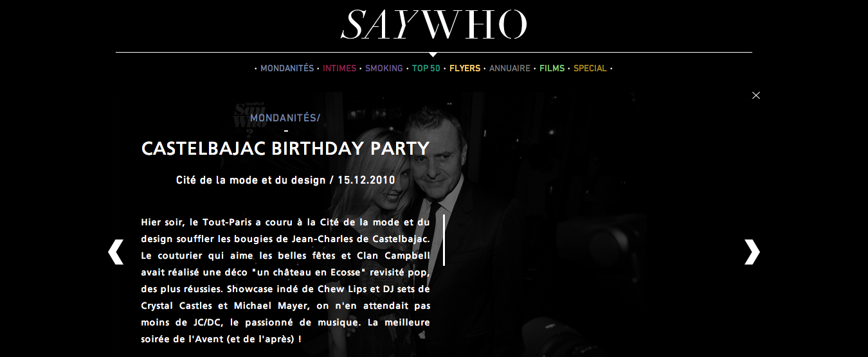
Task: Open the Mondanités menu item
Action: point(287,68)
